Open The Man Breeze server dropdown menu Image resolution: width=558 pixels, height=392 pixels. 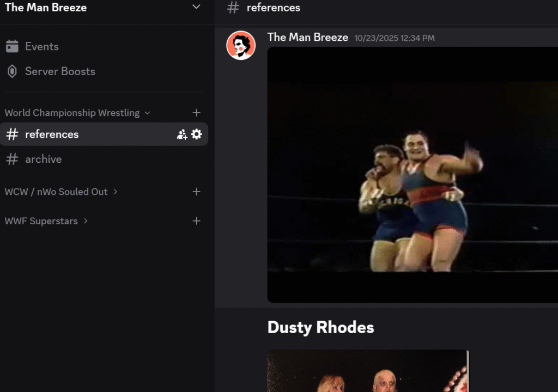tap(196, 7)
